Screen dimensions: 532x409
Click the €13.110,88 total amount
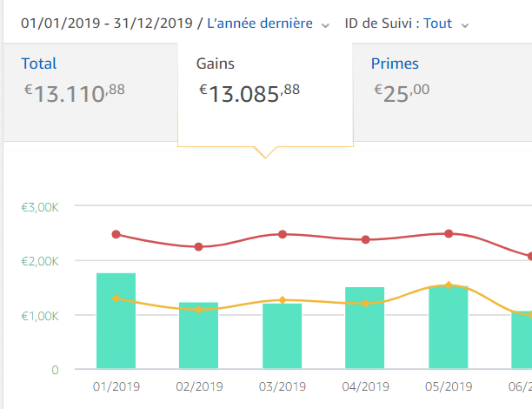(x=74, y=93)
